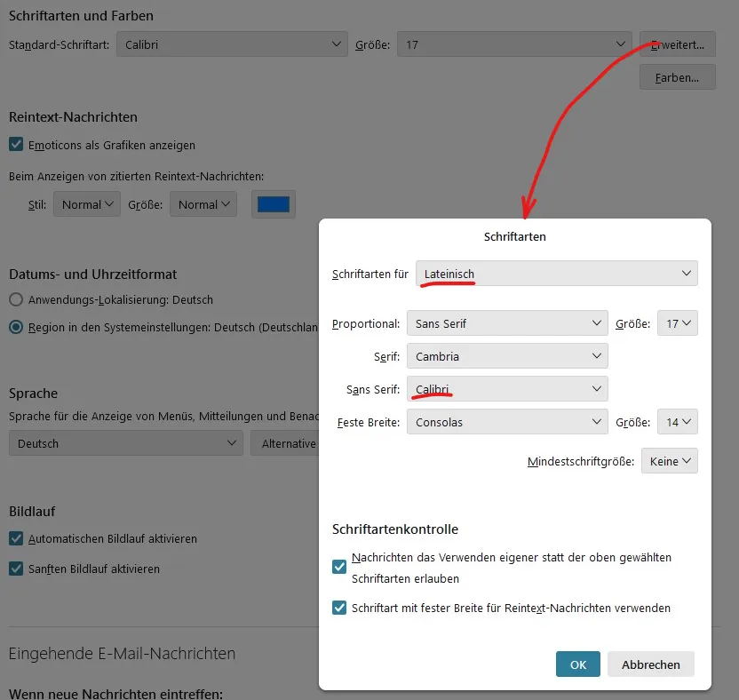739x700 pixels.
Task: Uncheck allowing messages to use own fonts
Action: point(339,567)
